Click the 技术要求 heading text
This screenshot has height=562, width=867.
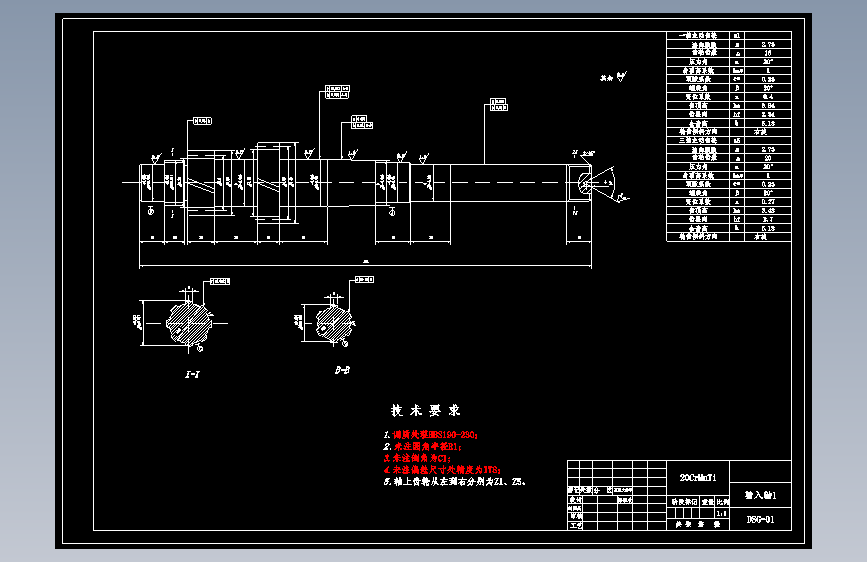pyautogui.click(x=425, y=410)
